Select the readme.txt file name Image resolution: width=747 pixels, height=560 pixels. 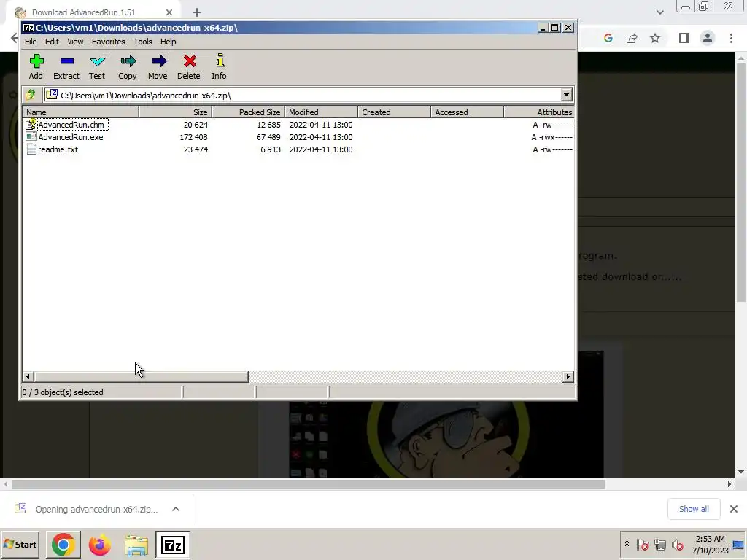tap(58, 149)
